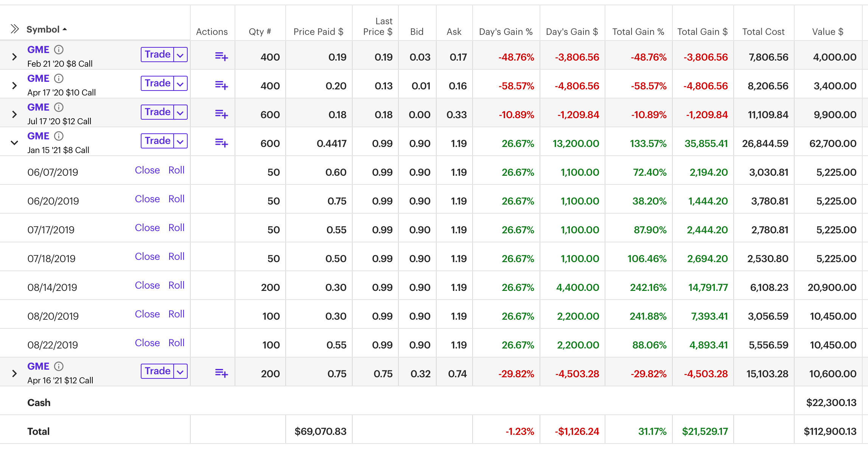Image resolution: width=868 pixels, height=450 pixels.
Task: Select total gain $21,529.17
Action: tap(705, 431)
